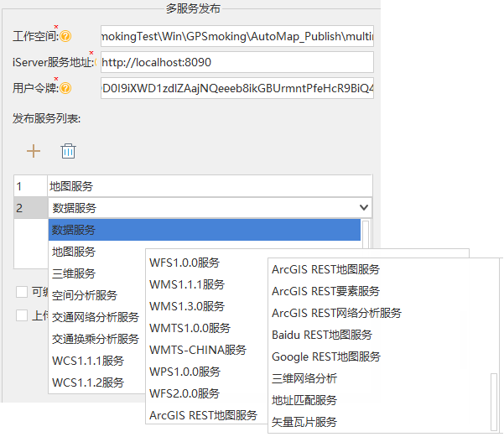This screenshot has width=504, height=437.
Task: Click help icon beside 工作空间 label
Action: pos(65,37)
